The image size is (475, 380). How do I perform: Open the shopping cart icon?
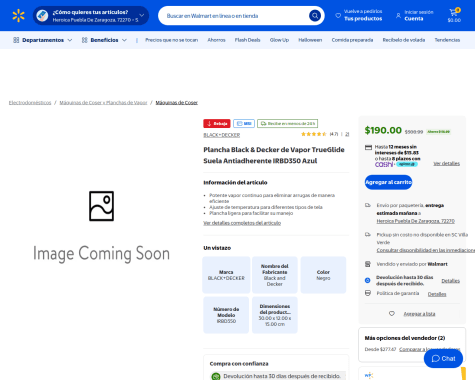pyautogui.click(x=454, y=13)
